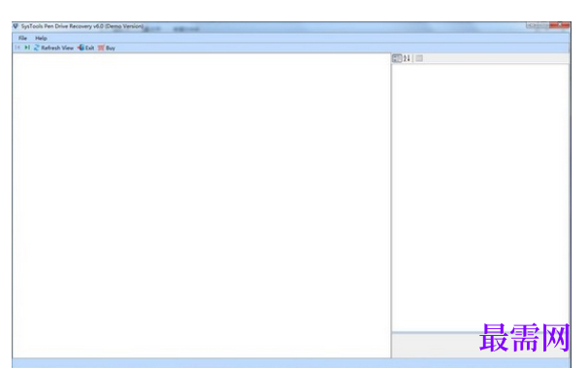Click the Buy toolbar button
Screen dimensions: 588x368
(x=107, y=48)
